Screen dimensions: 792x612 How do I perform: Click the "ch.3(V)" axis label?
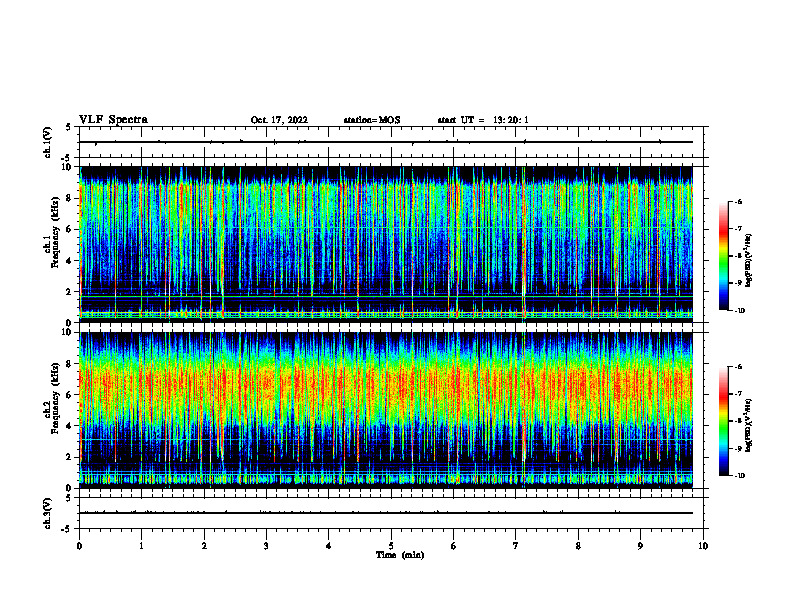pos(48,513)
